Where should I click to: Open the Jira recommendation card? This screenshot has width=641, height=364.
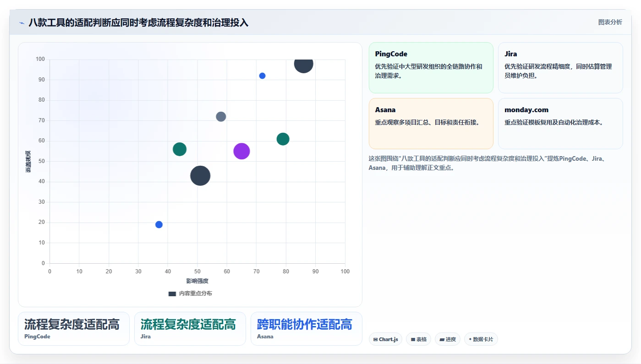click(x=560, y=68)
